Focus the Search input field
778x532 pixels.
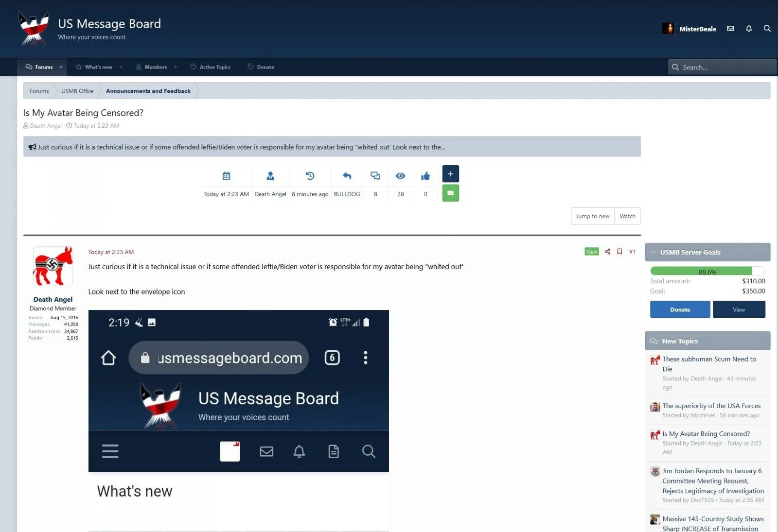click(x=722, y=67)
